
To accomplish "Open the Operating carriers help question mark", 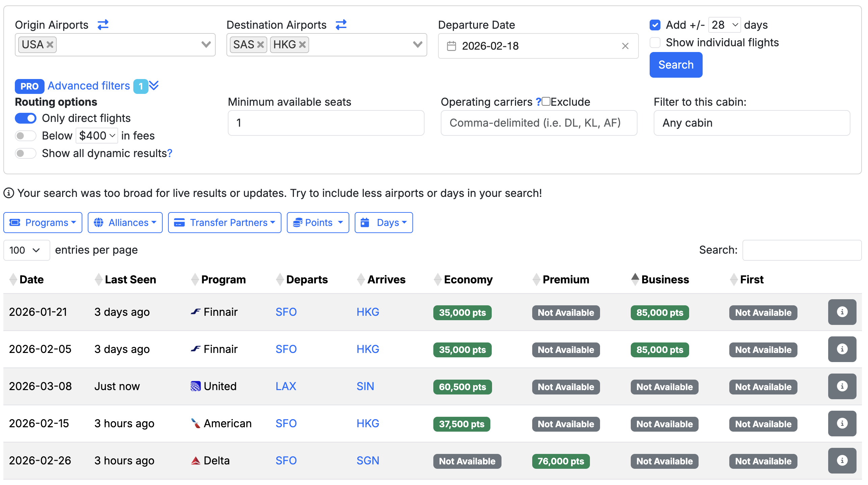I will 538,102.
